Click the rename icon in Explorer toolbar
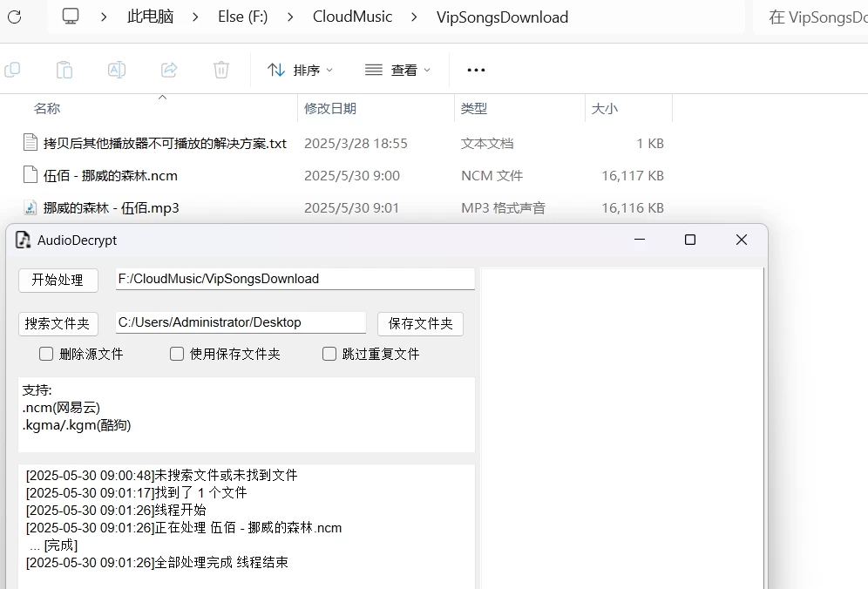The width and height of the screenshot is (868, 589). (x=116, y=70)
